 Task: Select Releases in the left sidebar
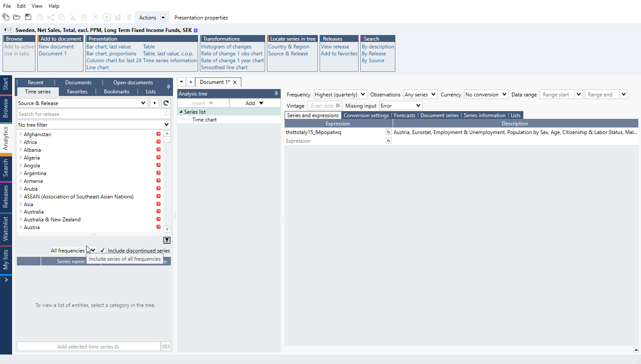tap(6, 197)
